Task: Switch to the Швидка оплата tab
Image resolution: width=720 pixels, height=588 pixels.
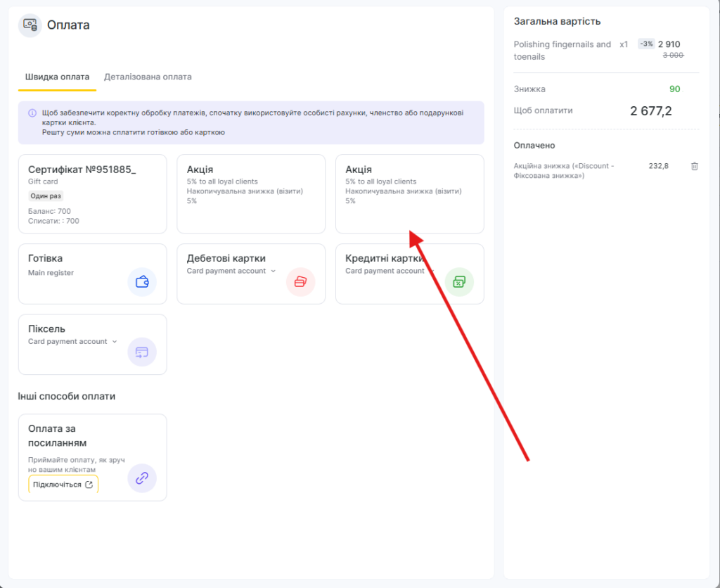Action: pos(57,77)
